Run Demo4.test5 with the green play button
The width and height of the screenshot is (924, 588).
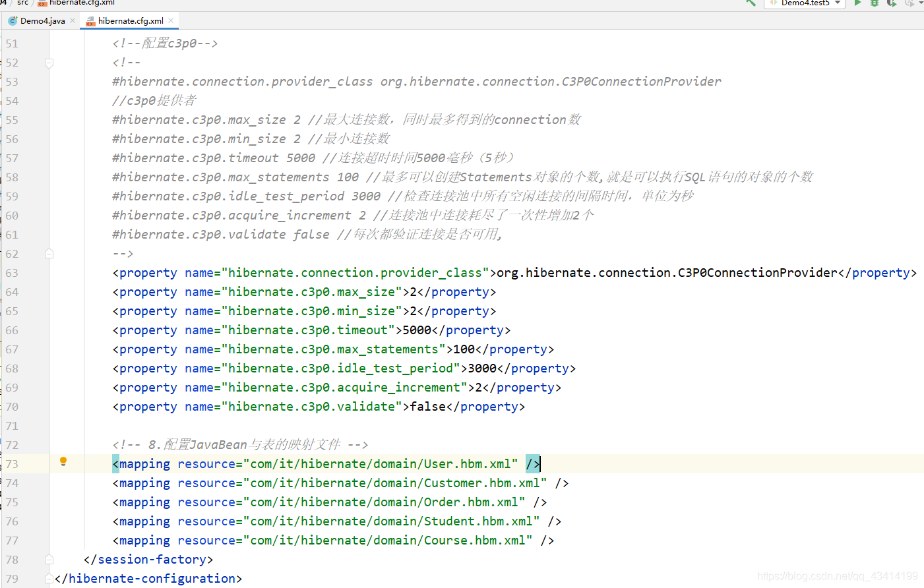[857, 3]
